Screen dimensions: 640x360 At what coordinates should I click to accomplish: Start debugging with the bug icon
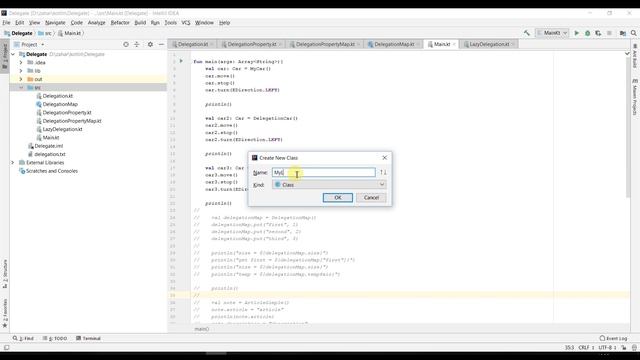(587, 33)
